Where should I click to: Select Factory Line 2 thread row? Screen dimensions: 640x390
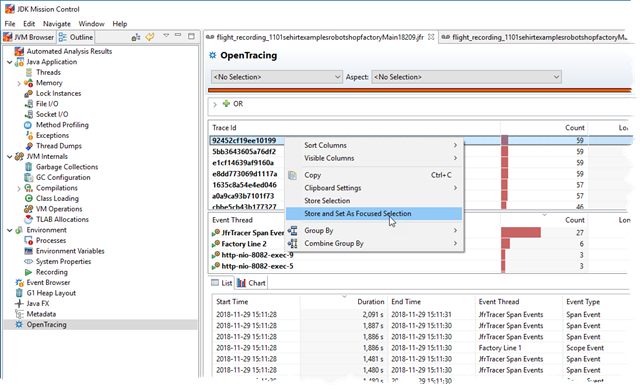[244, 244]
